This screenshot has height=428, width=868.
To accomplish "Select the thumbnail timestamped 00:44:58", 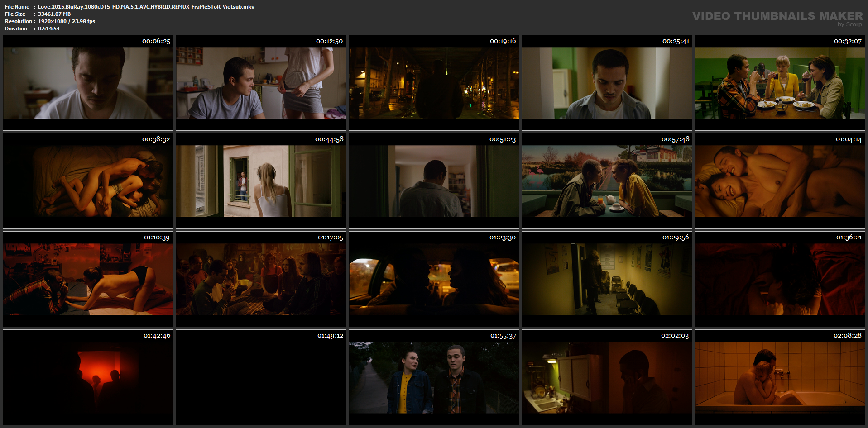I will (x=261, y=181).
